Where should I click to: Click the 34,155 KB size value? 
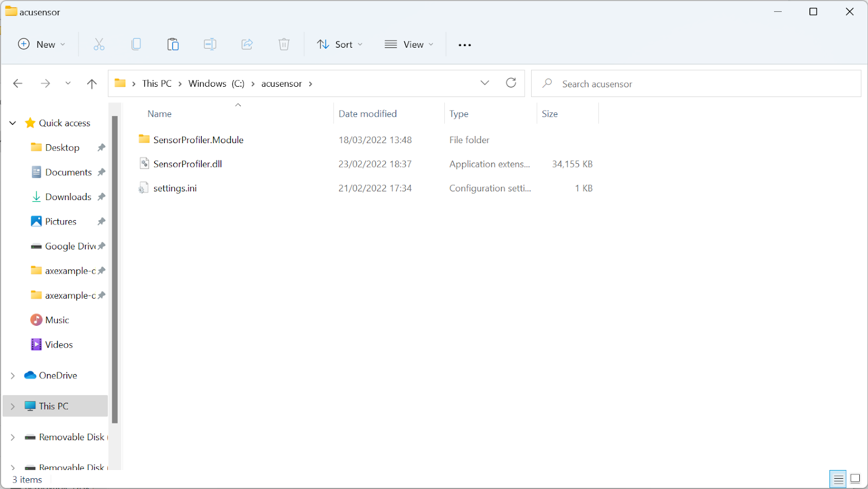click(x=572, y=164)
